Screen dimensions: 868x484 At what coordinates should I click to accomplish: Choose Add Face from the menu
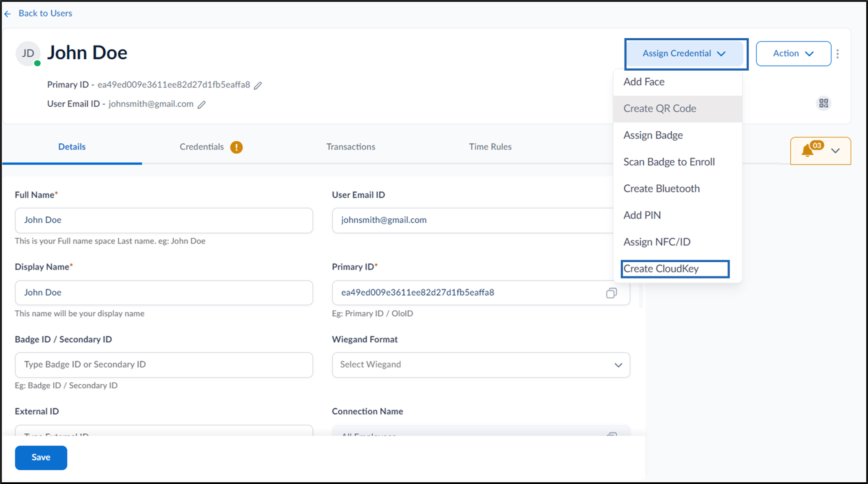coord(677,82)
